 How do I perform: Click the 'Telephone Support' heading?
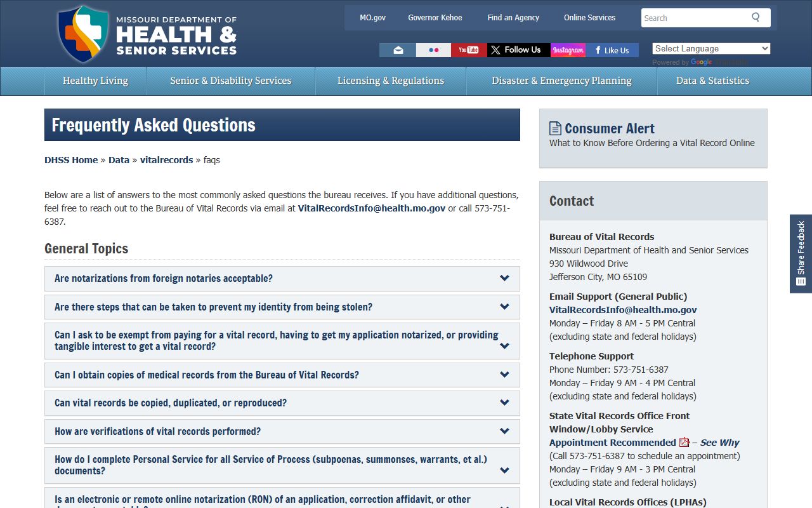click(x=591, y=356)
